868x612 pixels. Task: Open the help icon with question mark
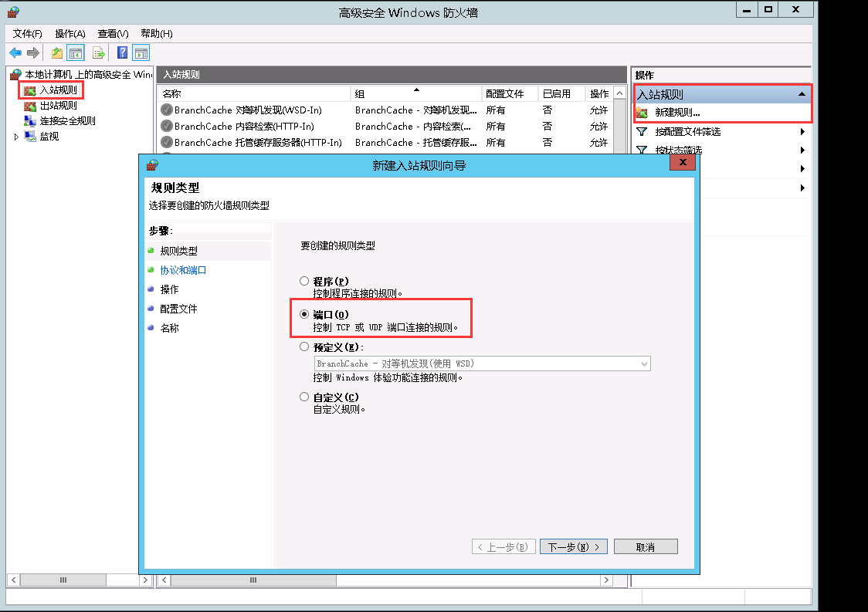coord(122,52)
